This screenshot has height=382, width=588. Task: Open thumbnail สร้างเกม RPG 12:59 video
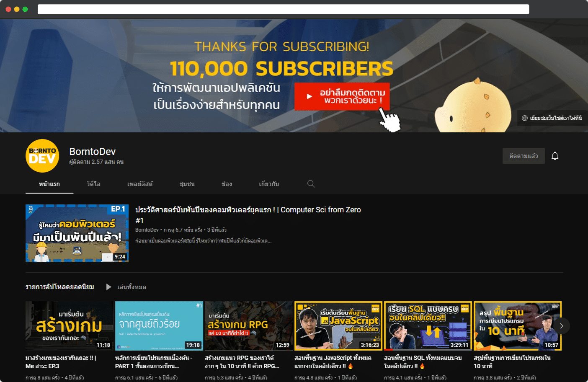pos(249,326)
